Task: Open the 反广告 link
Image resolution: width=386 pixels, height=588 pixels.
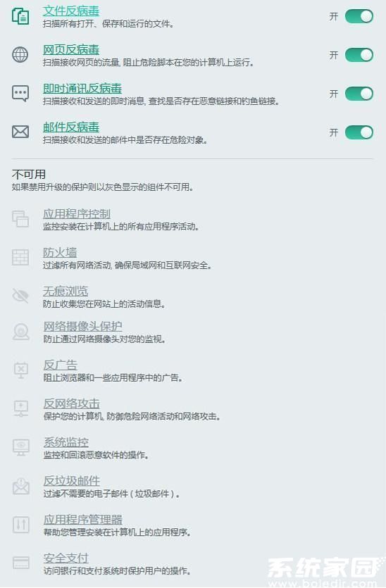Action: pos(61,365)
